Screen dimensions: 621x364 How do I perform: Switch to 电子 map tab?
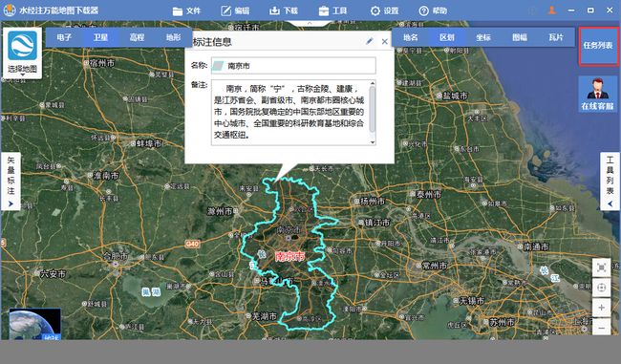64,37
